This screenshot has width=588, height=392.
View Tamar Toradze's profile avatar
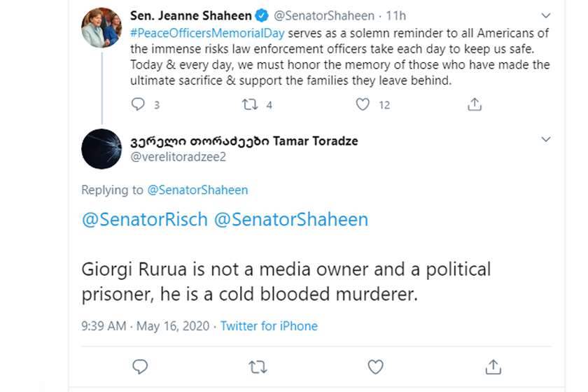[101, 149]
